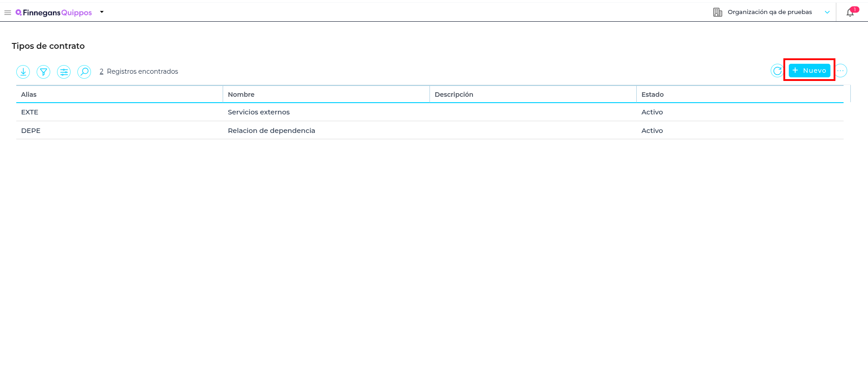This screenshot has width=868, height=369.
Task: Click the Finnegans Quippos logo
Action: [x=54, y=13]
